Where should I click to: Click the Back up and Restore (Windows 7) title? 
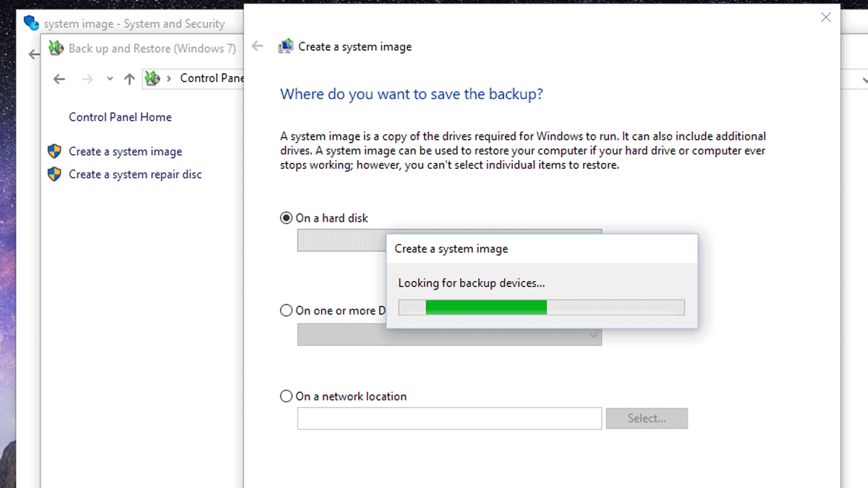click(x=152, y=49)
